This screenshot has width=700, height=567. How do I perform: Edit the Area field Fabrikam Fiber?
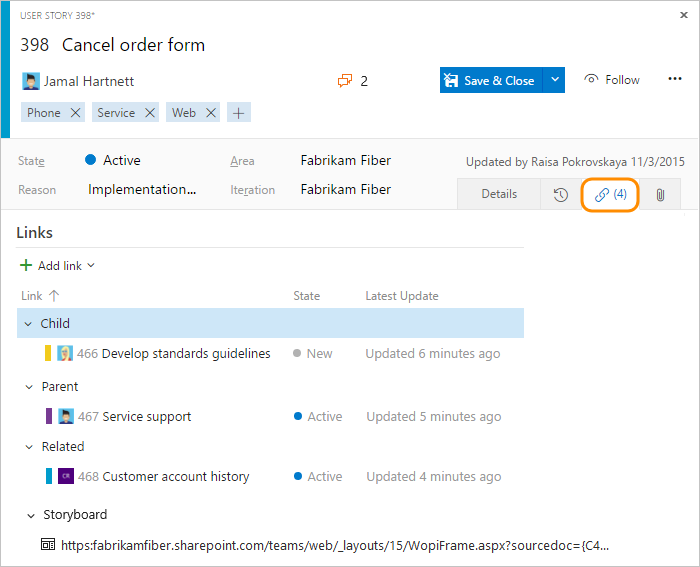click(346, 160)
